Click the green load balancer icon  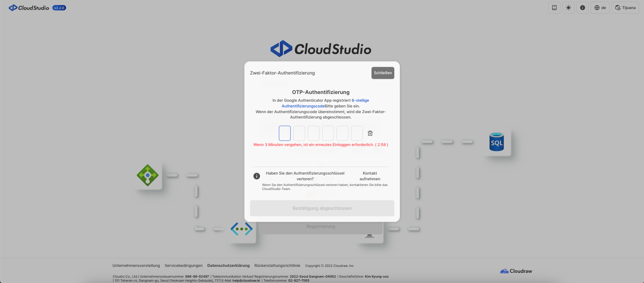(x=148, y=175)
